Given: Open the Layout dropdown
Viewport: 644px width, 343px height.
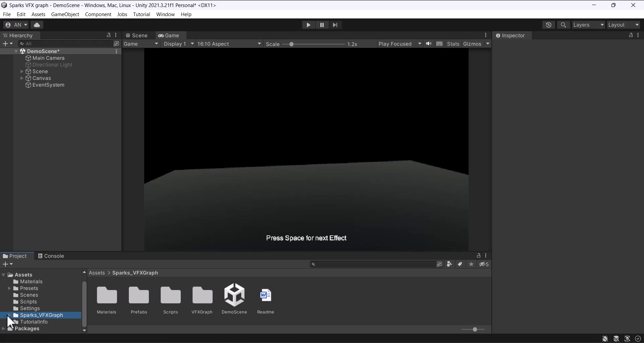Looking at the screenshot, I should pyautogui.click(x=624, y=25).
